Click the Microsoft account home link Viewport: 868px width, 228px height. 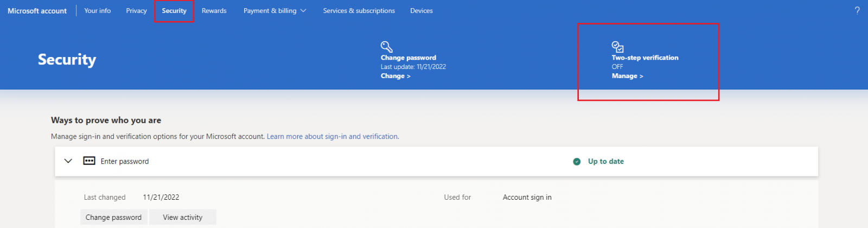37,11
